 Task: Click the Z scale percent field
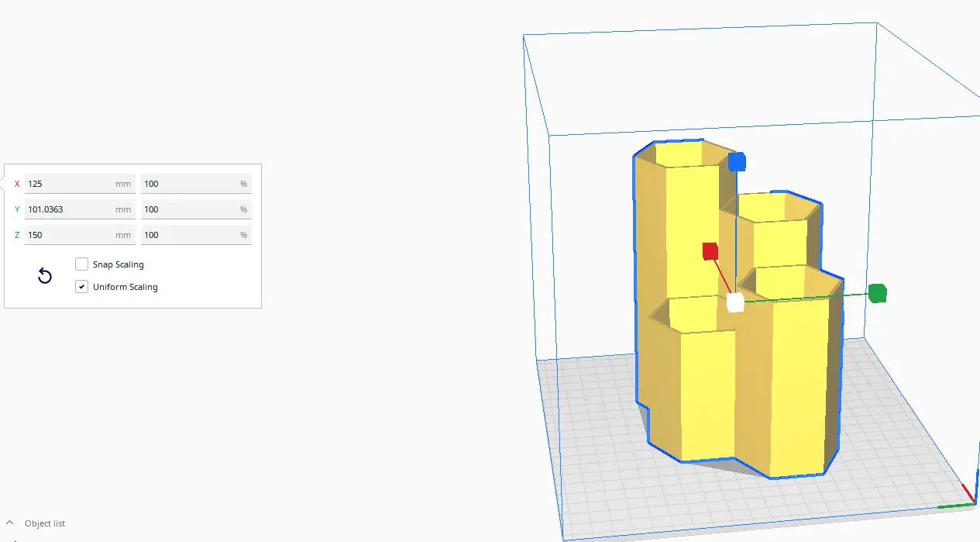[196, 235]
